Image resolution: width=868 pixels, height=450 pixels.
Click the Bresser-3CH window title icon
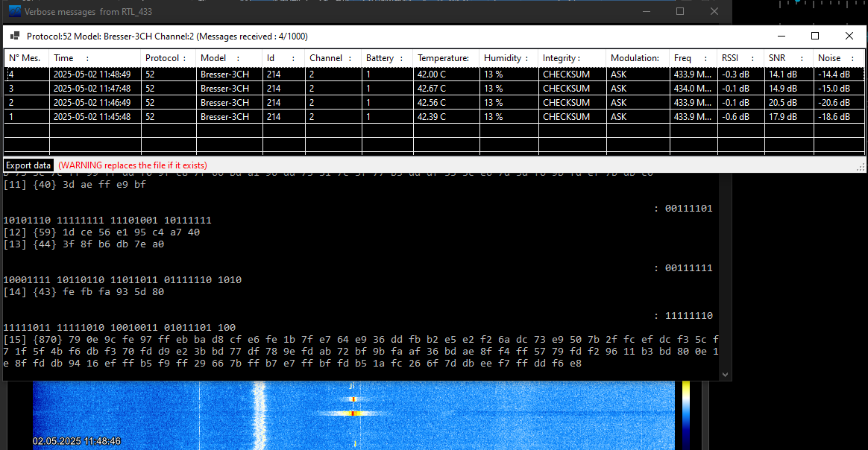pos(15,36)
